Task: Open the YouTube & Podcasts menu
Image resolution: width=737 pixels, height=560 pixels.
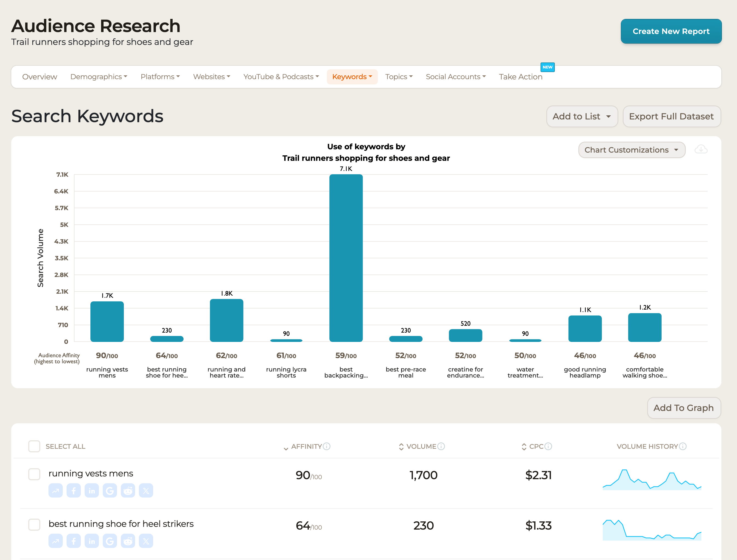Action: 281,77
